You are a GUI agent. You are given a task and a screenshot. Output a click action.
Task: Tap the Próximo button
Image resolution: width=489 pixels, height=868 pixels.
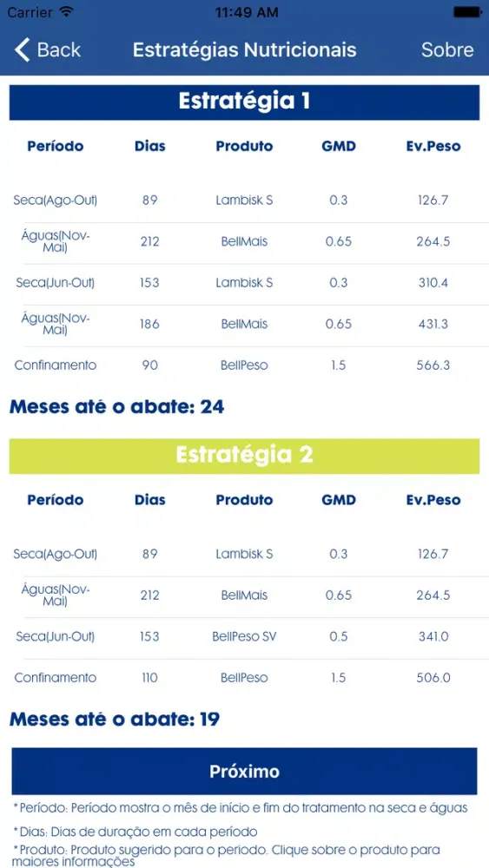[244, 771]
